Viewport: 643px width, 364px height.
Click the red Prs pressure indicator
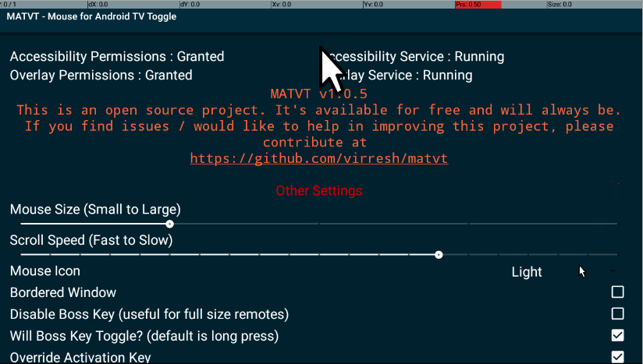pyautogui.click(x=478, y=5)
